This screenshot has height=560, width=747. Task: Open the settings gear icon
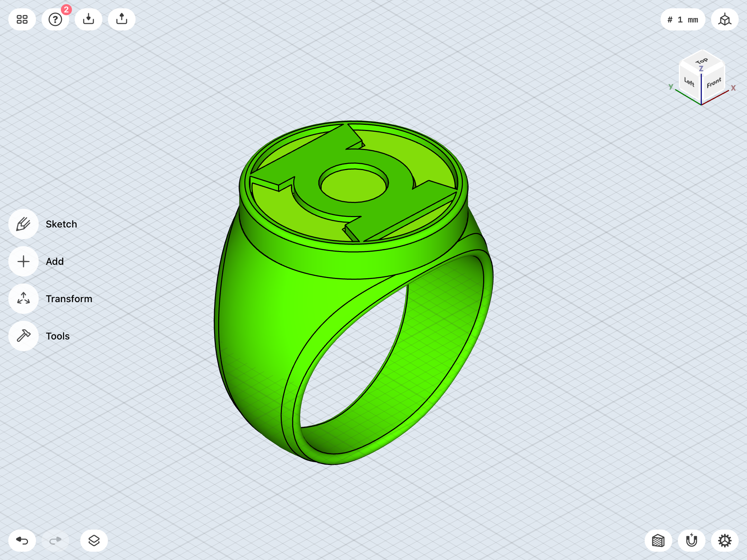(725, 541)
